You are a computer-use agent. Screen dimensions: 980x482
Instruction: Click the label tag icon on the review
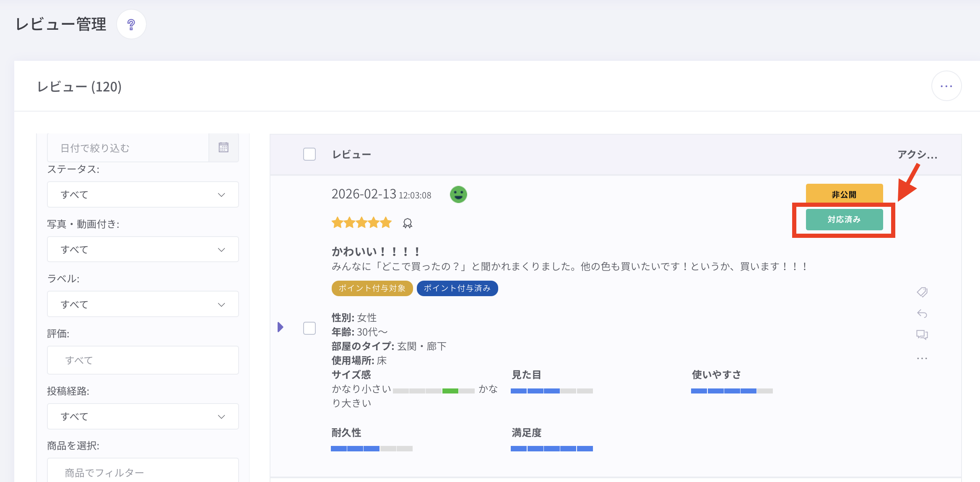[922, 292]
